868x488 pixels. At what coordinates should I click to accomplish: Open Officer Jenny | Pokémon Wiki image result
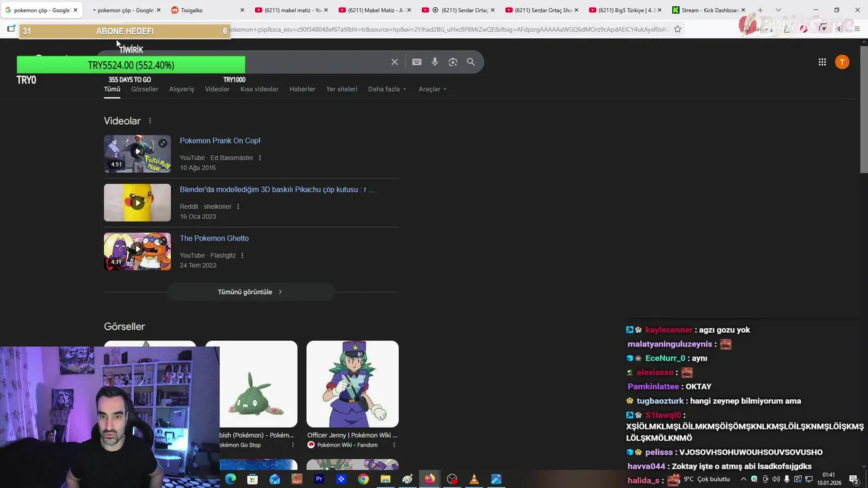tap(352, 435)
